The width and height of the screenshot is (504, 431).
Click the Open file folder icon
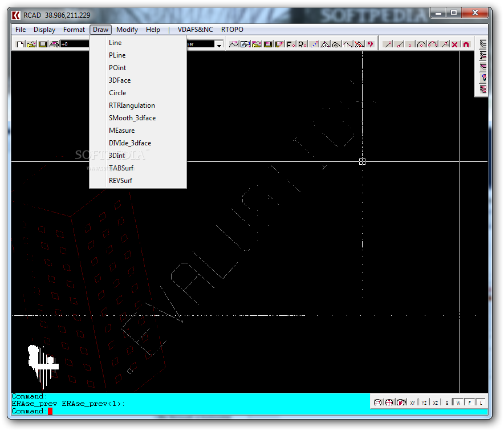coord(31,44)
